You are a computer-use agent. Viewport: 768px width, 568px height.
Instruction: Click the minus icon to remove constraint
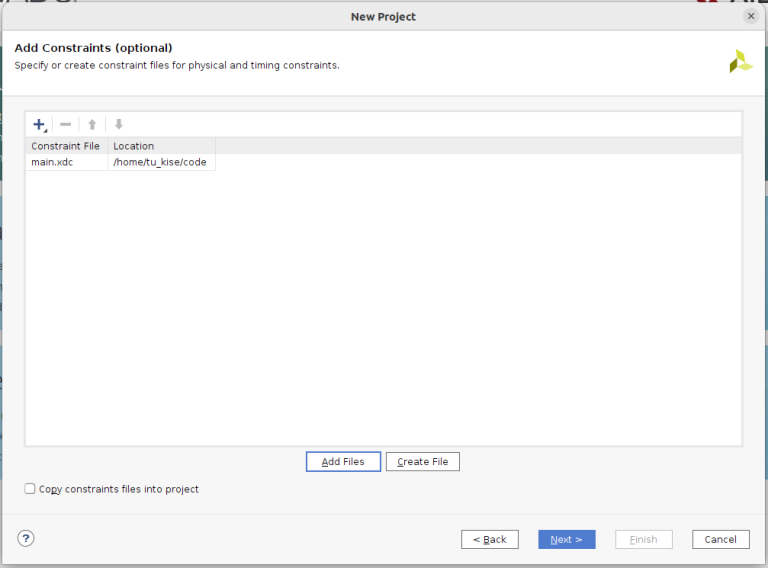66,124
